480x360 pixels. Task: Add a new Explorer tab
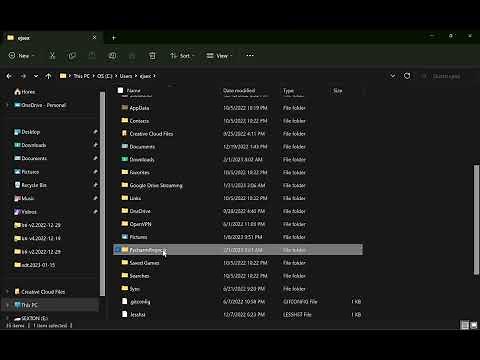pos(114,38)
